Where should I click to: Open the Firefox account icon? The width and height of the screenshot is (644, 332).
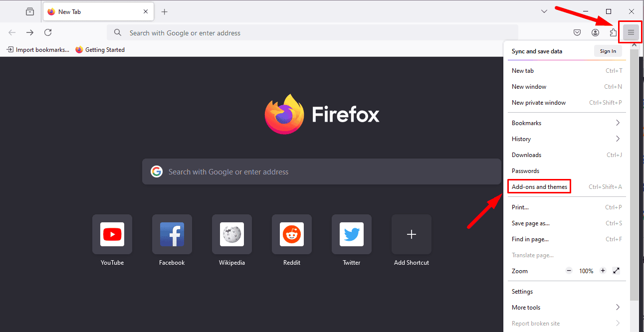[595, 33]
